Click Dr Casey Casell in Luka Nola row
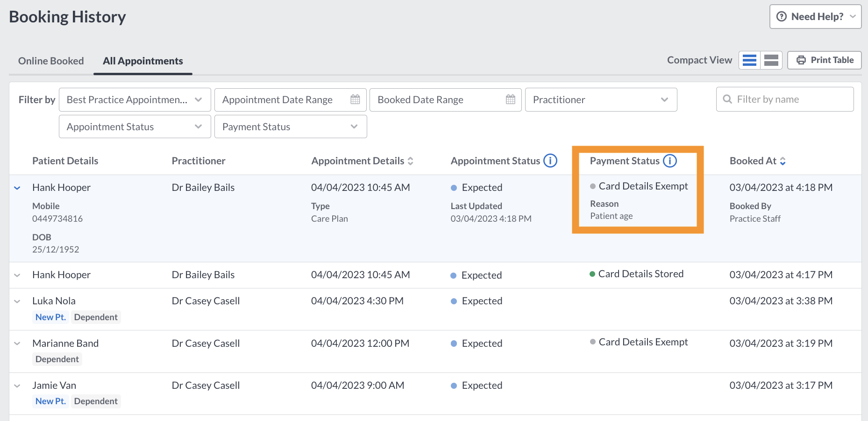 point(206,301)
